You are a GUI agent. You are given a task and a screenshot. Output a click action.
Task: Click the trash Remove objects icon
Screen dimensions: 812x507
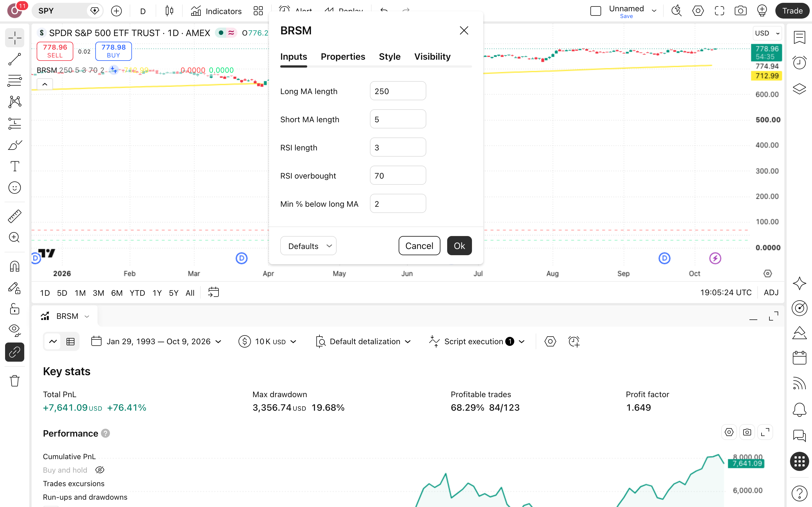coord(14,381)
